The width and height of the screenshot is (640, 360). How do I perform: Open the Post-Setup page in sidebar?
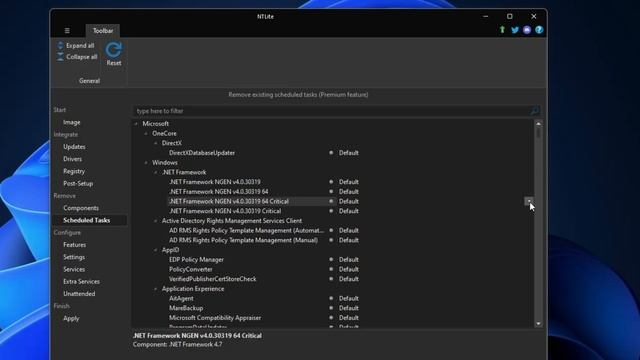click(78, 184)
